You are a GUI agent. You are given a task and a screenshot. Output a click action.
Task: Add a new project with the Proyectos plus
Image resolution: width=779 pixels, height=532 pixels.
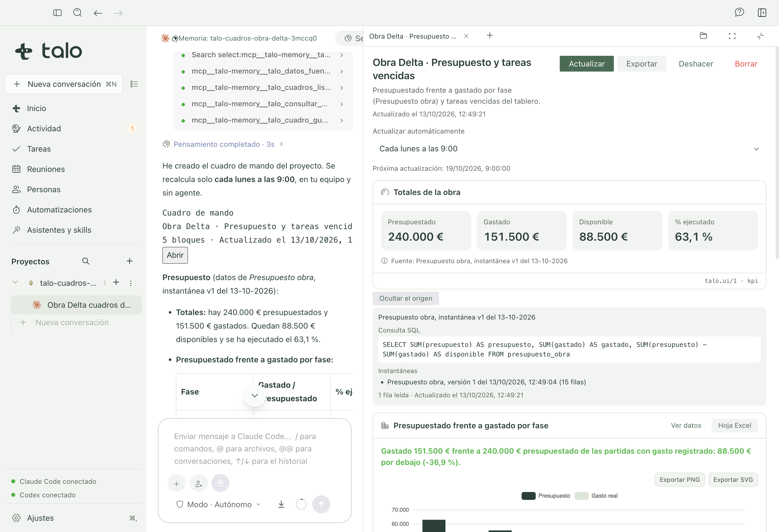(x=129, y=261)
